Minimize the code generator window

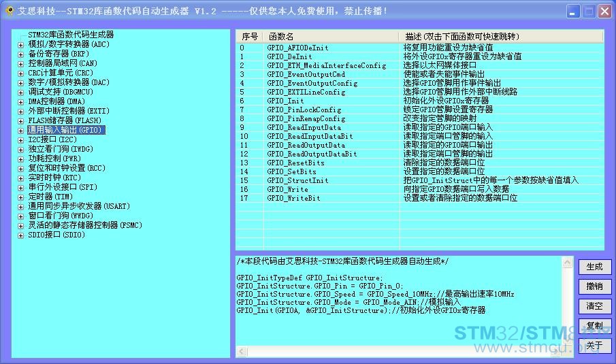coord(573,12)
